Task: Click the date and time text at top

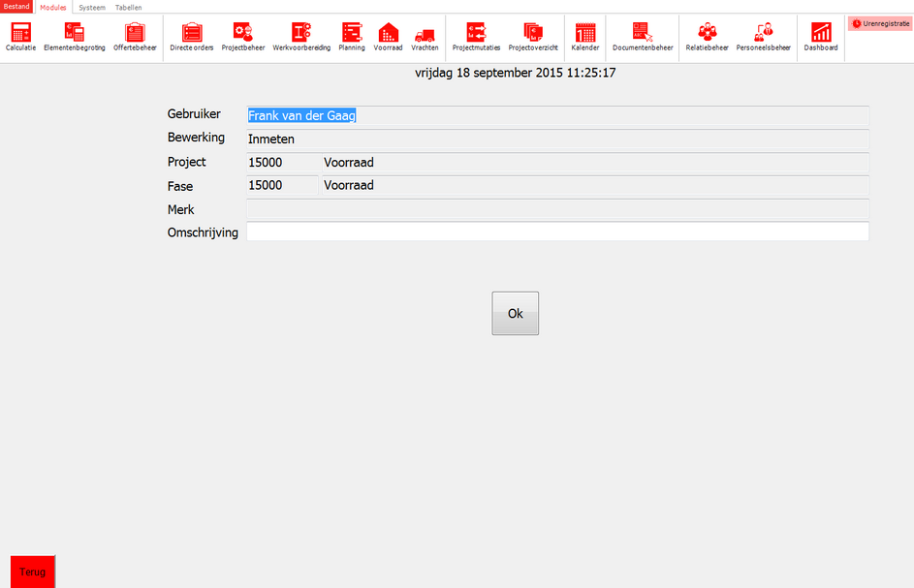Action: 516,73
